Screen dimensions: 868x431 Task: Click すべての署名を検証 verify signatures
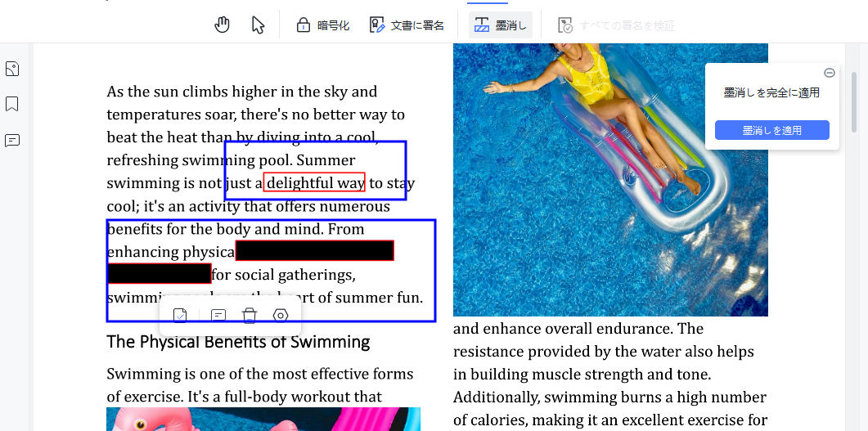tap(616, 25)
